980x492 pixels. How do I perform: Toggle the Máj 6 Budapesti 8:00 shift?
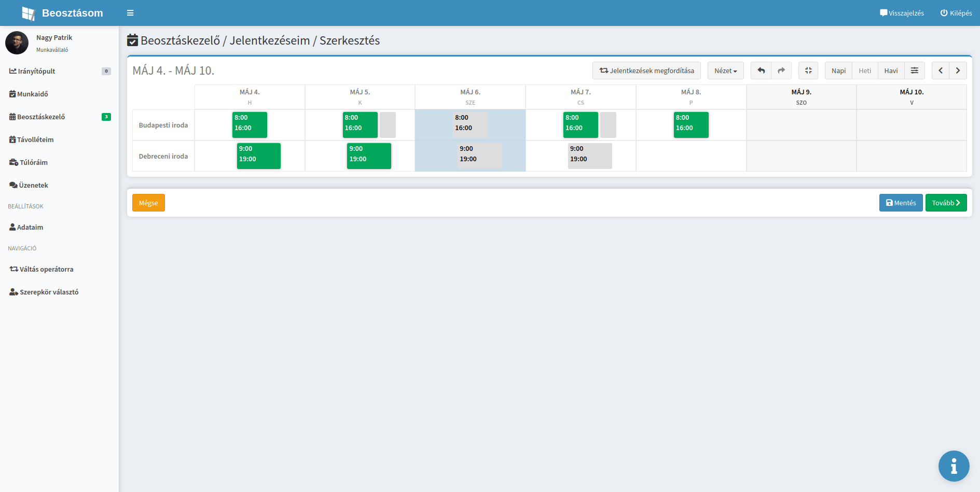[x=470, y=125]
